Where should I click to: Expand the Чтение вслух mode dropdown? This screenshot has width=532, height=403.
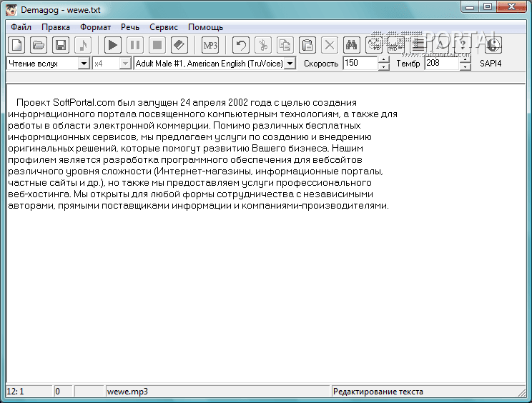click(84, 64)
